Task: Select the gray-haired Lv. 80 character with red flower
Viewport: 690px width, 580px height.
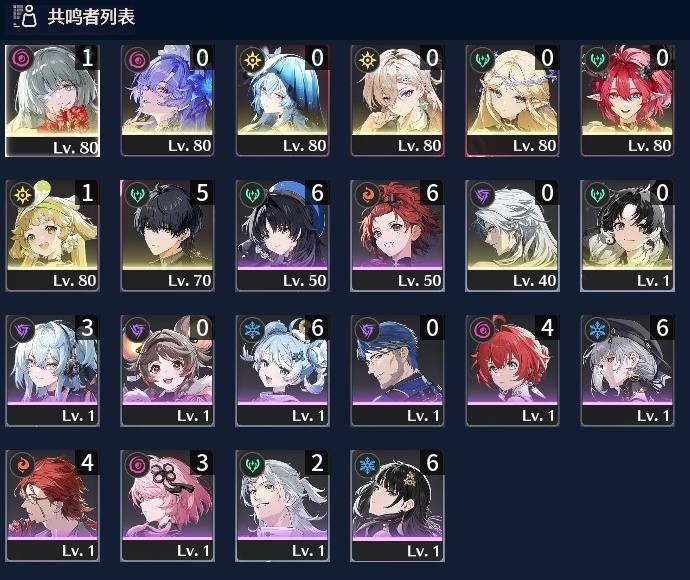Action: pos(52,100)
